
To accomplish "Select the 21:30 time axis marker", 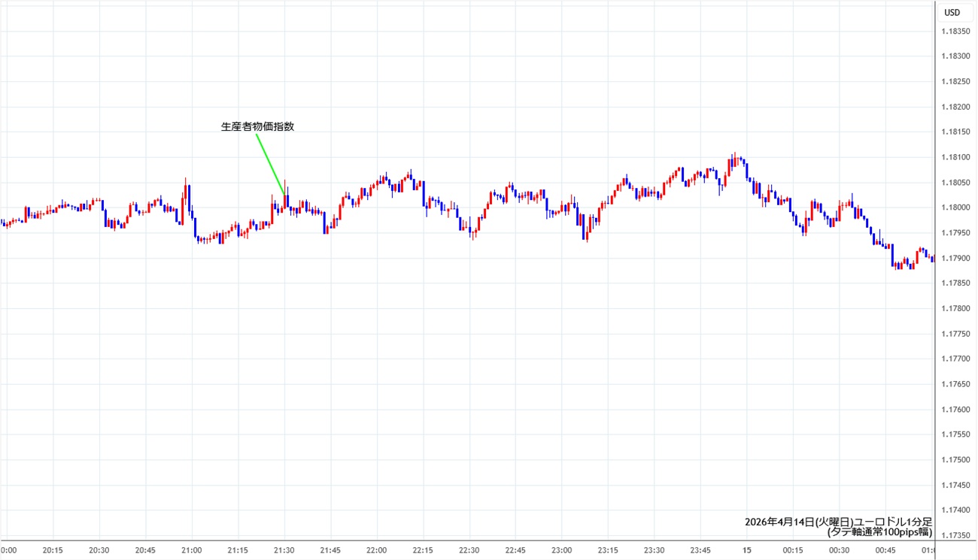I will tap(284, 550).
